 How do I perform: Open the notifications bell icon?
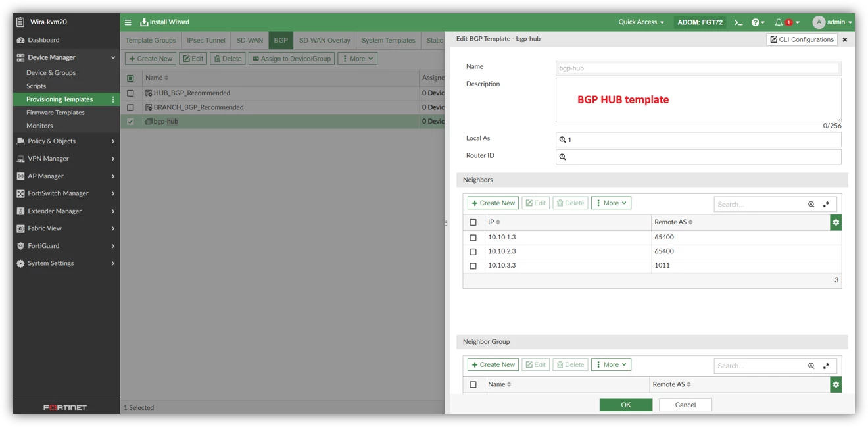pos(779,22)
